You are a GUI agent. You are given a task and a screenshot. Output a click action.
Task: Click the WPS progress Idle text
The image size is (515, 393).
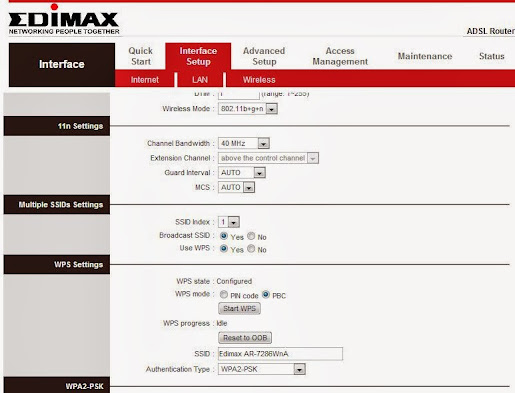[222, 323]
